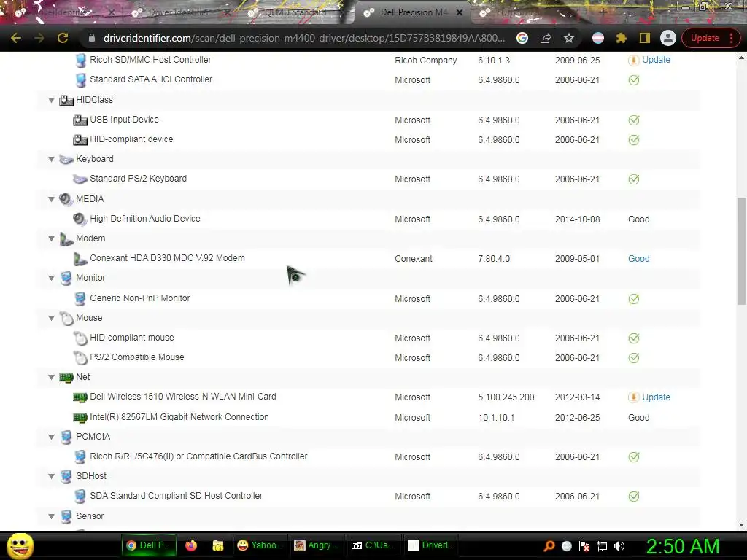Click the striped extension icon beside the star

click(598, 38)
